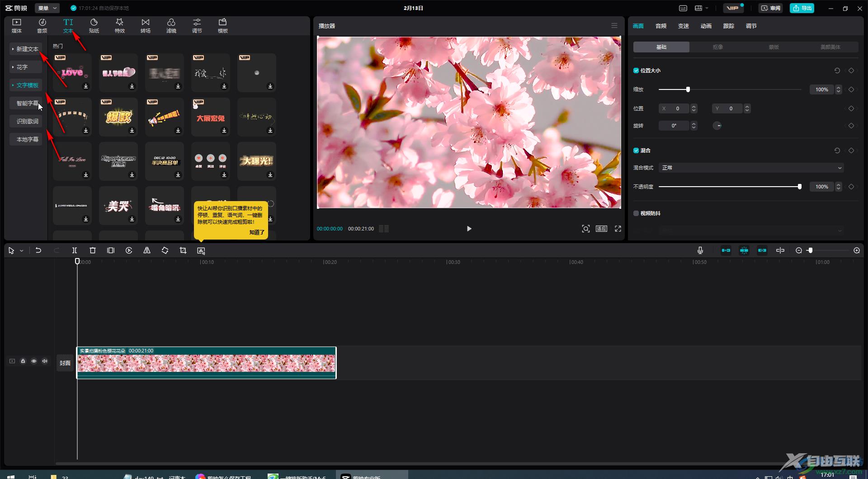This screenshot has width=868, height=479.
Task: Select the crop tool in timeline toolbar
Action: click(x=183, y=250)
